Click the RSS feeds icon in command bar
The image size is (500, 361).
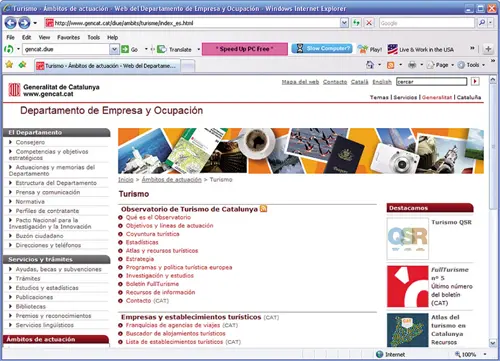[390, 65]
